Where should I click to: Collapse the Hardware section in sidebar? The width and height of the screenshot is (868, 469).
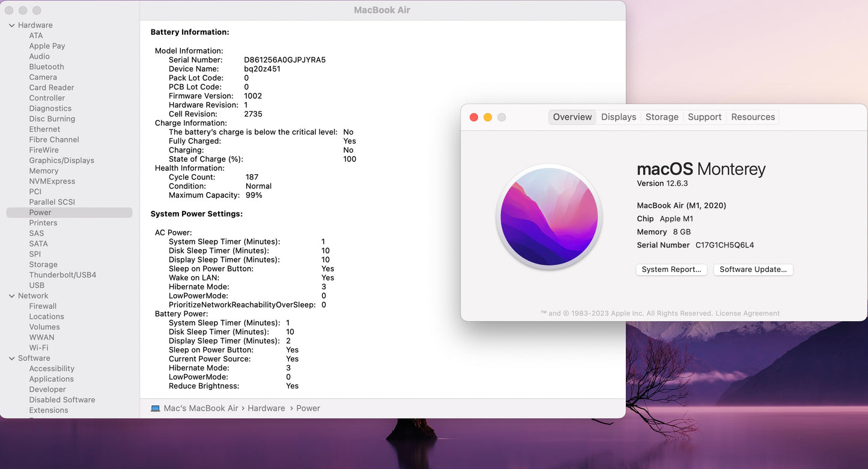[x=12, y=25]
